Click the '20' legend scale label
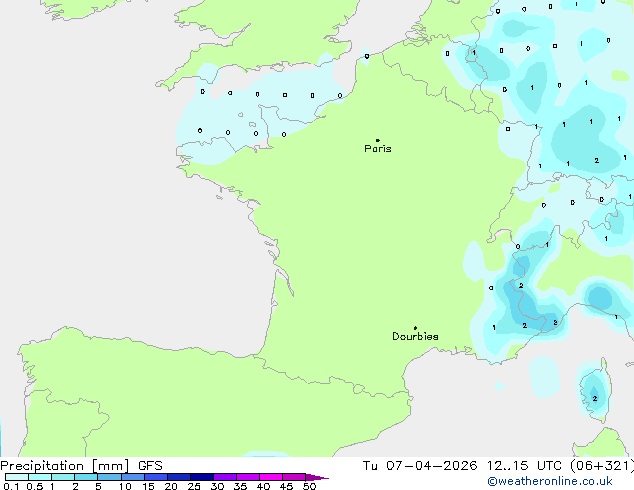The height and width of the screenshot is (490, 634). (171, 486)
